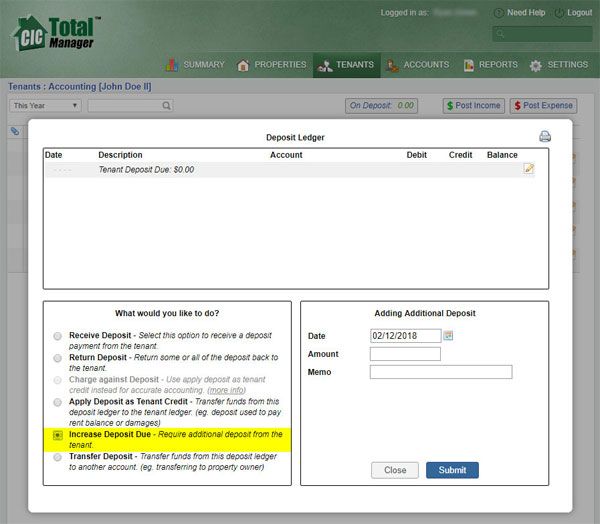Focus the Amount input field
Image resolution: width=600 pixels, height=524 pixels.
point(405,354)
